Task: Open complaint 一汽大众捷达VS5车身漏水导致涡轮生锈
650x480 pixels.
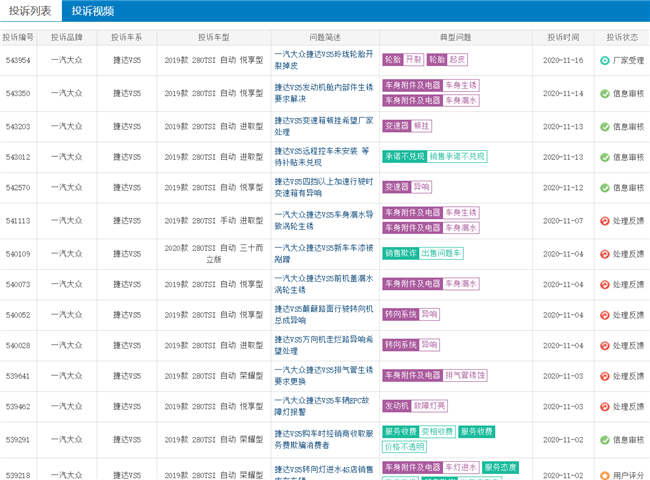Action: [x=324, y=221]
